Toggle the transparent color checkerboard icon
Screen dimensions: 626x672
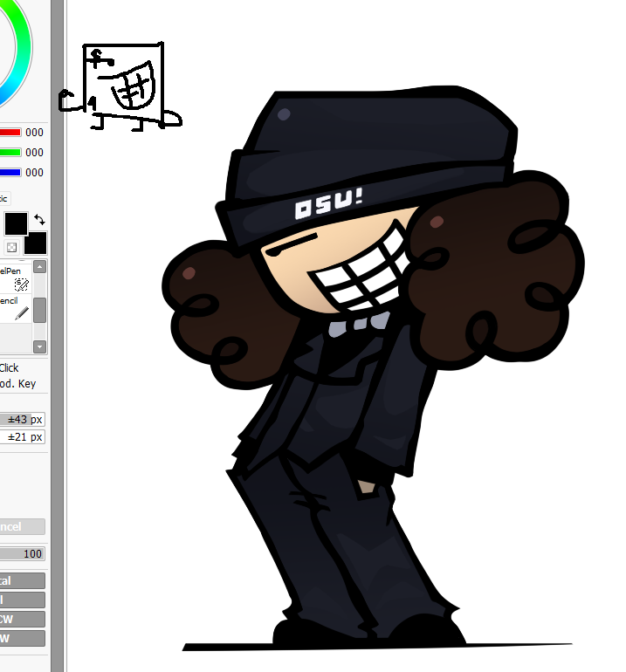click(x=11, y=247)
